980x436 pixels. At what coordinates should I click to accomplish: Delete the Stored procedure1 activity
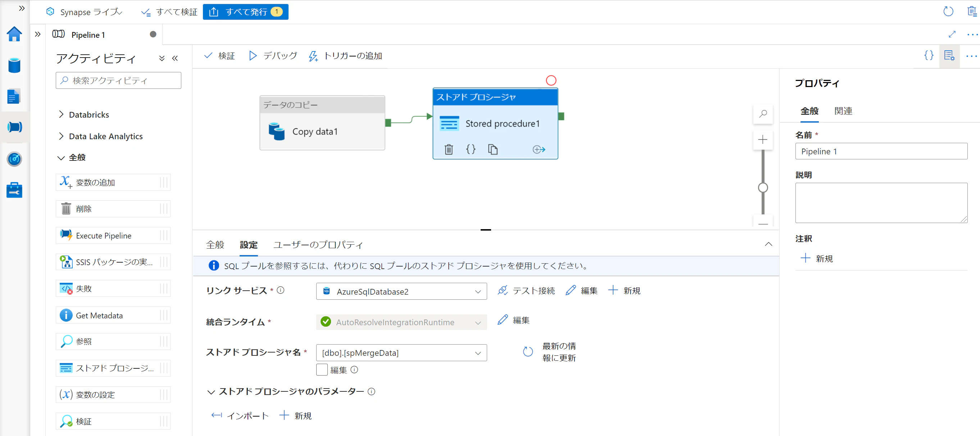[x=449, y=150]
